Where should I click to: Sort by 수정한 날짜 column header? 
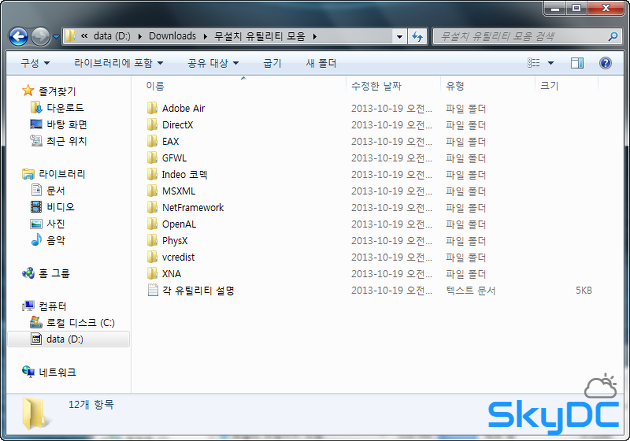point(376,86)
